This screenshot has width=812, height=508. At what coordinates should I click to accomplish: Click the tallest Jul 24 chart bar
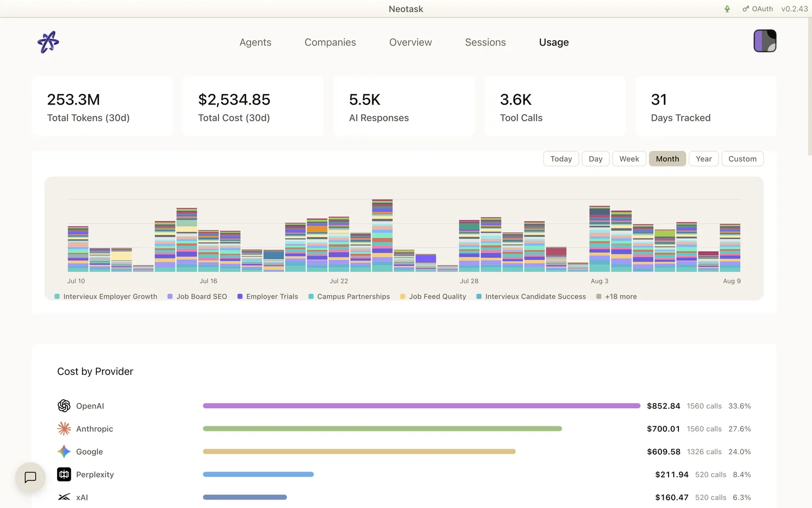pos(382,236)
